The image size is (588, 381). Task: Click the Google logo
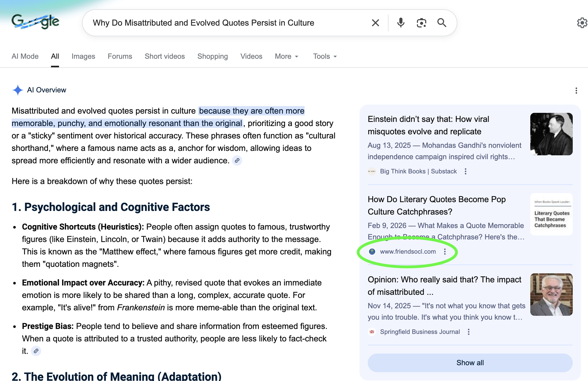pos(35,22)
